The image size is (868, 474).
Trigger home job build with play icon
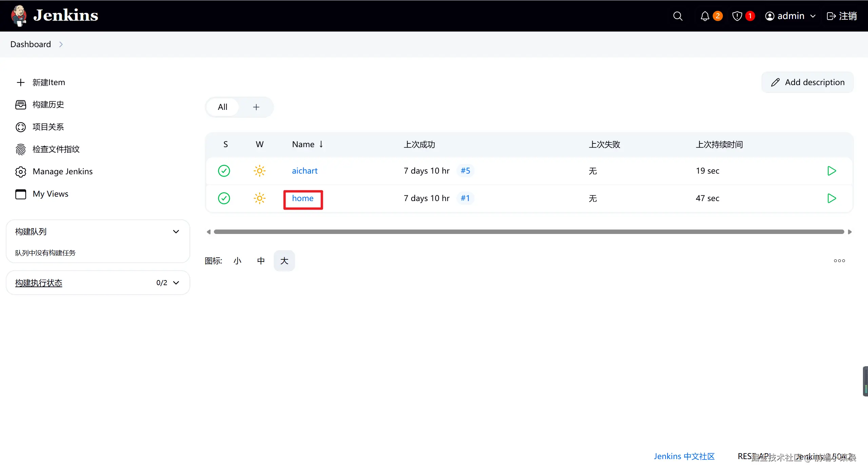[831, 198]
